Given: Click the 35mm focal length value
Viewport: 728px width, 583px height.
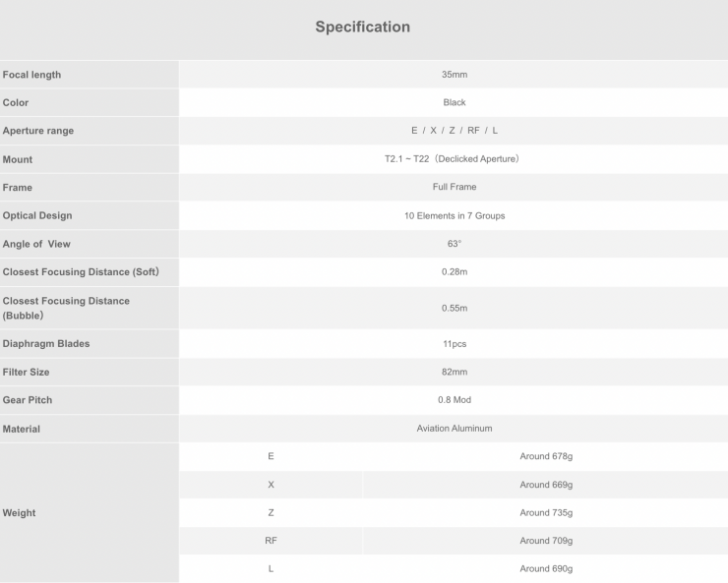Looking at the screenshot, I should pos(454,75).
